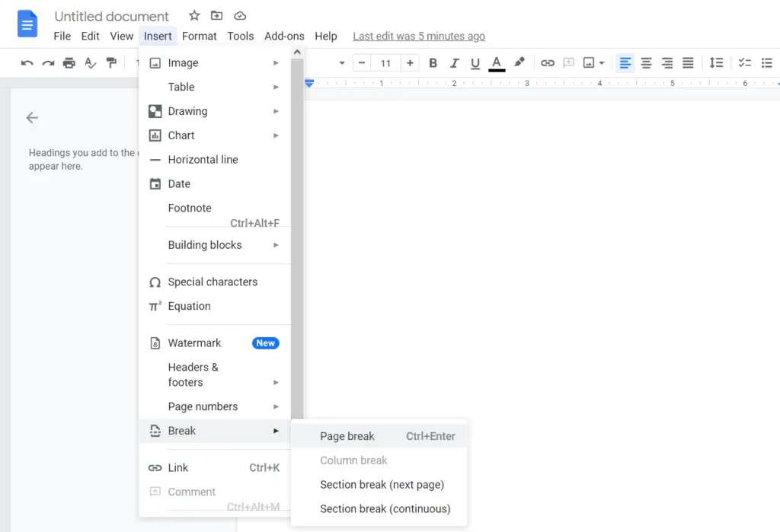Image resolution: width=780 pixels, height=532 pixels.
Task: Select Page break from the Break submenu
Action: click(x=347, y=436)
